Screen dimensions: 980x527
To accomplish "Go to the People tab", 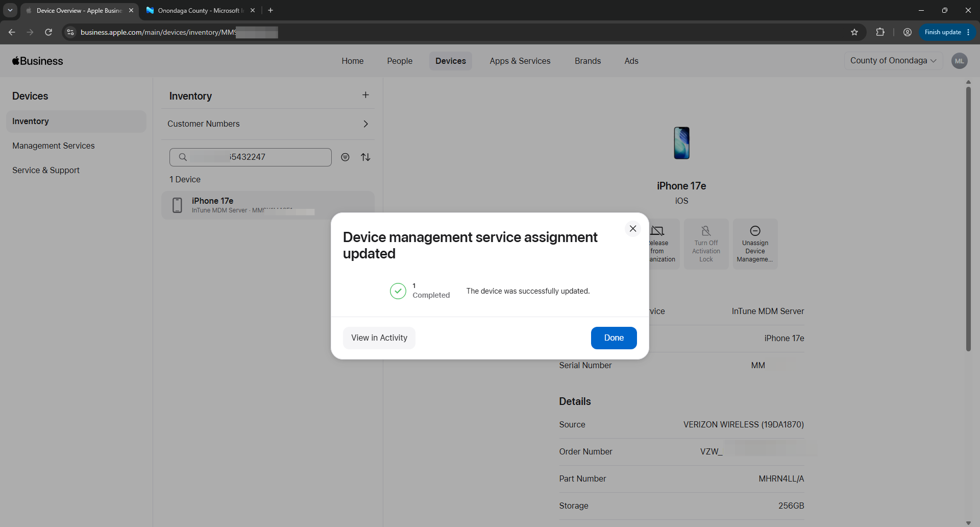I will pos(400,61).
